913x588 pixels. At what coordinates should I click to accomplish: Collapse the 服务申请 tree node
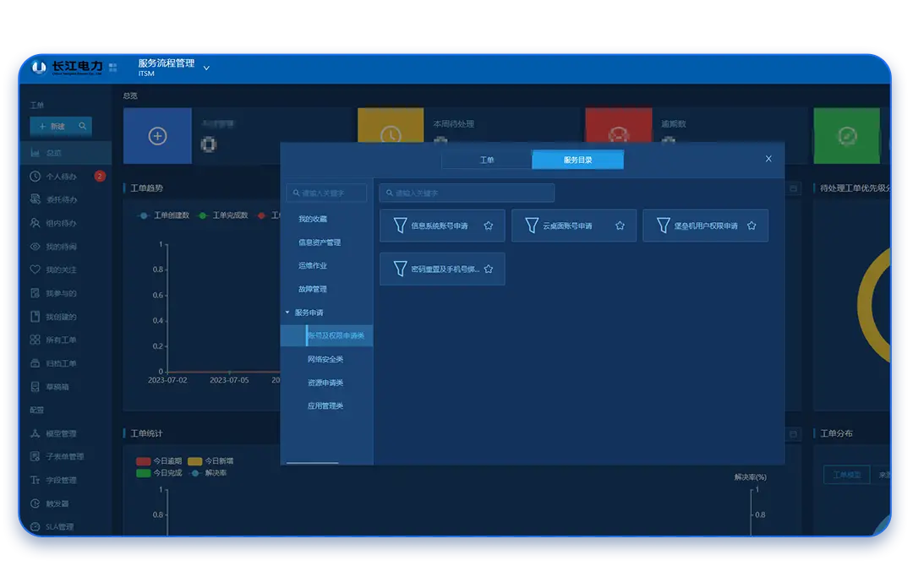pos(287,313)
